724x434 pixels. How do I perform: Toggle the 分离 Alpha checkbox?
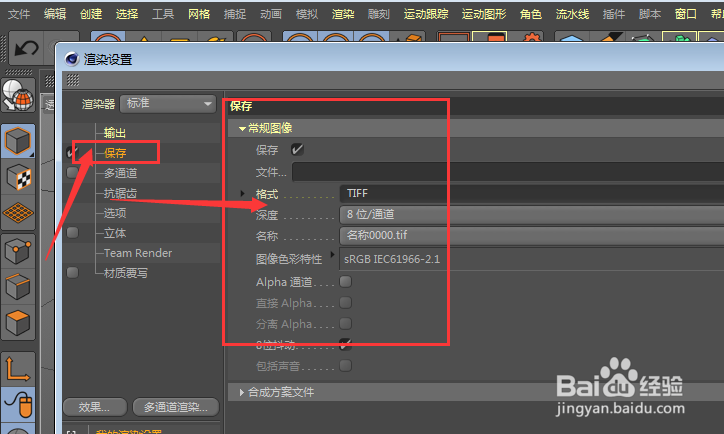(345, 323)
